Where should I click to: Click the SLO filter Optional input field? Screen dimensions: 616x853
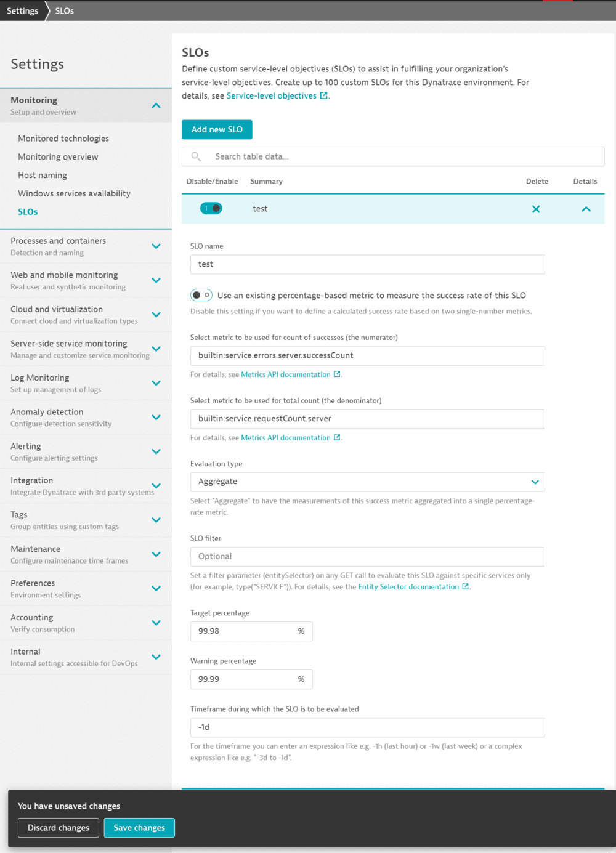[367, 556]
